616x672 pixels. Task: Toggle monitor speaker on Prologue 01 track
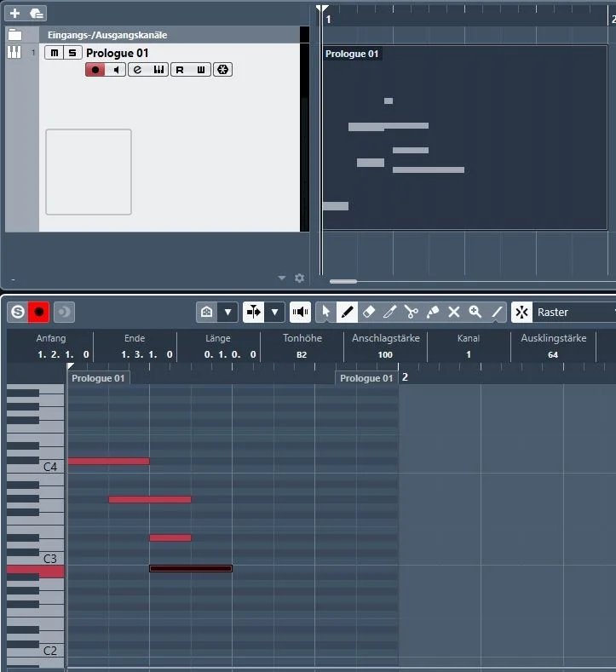click(x=116, y=70)
